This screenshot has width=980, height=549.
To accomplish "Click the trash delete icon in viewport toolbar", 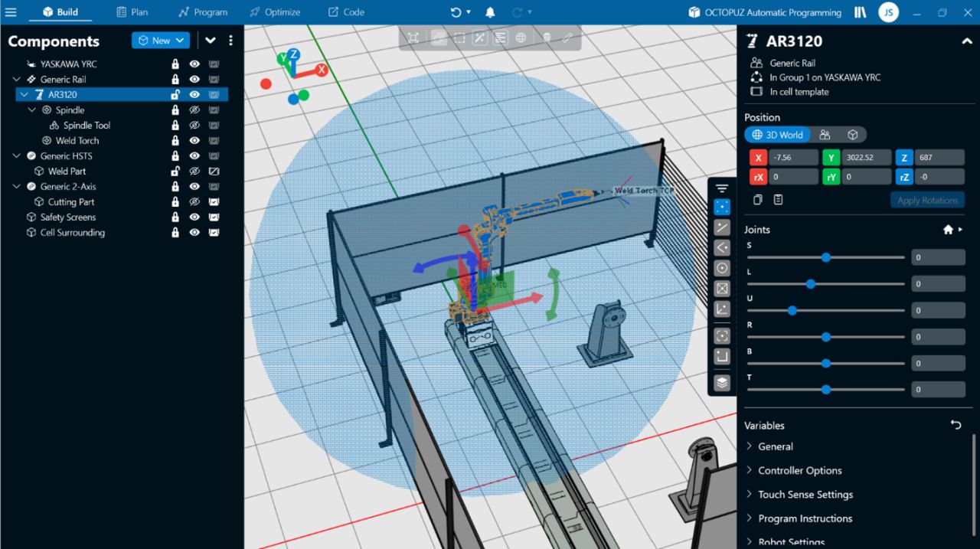I will [547, 38].
